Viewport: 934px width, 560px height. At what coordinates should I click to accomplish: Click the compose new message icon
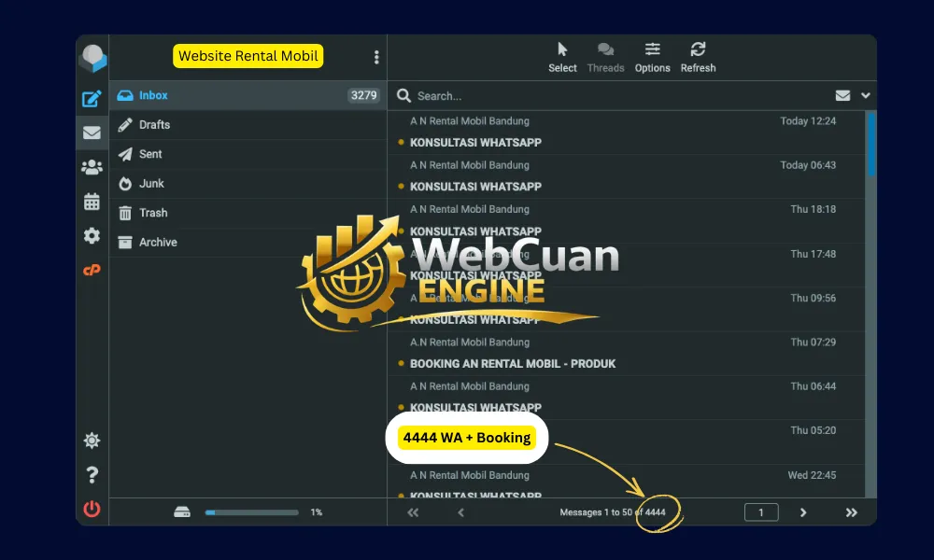[x=92, y=99]
